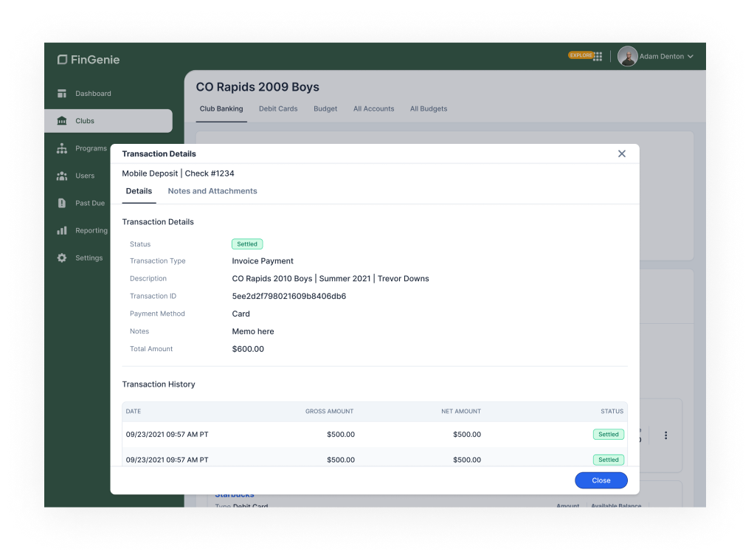Click the blue Close button

(x=601, y=480)
